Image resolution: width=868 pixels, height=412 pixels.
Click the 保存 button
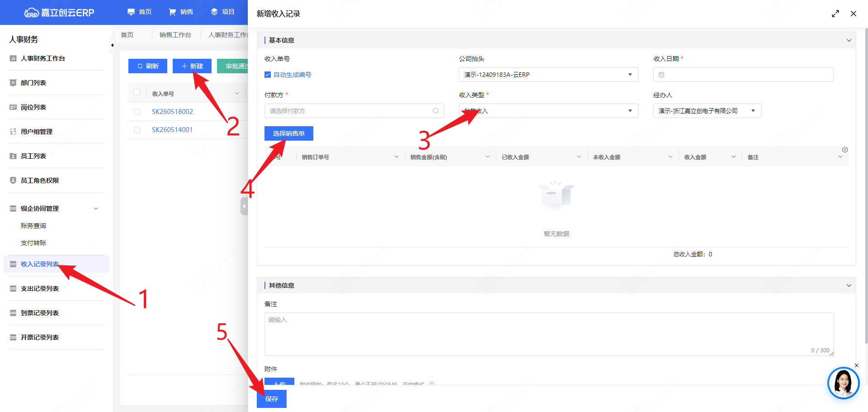coord(272,399)
